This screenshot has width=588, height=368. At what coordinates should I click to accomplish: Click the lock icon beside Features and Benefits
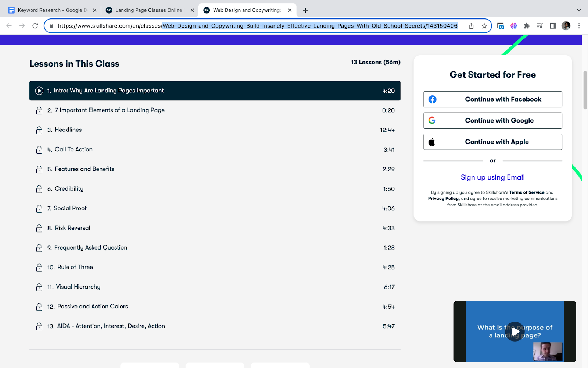pos(39,169)
